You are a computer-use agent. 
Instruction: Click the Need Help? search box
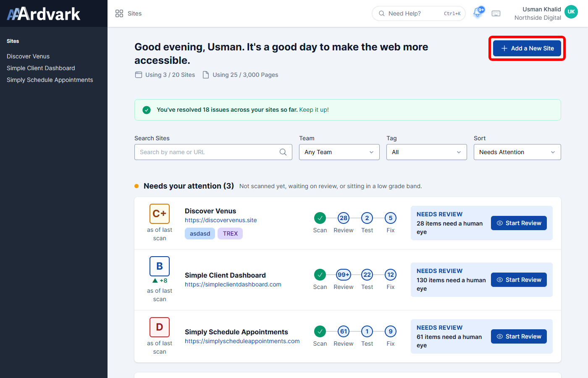click(x=419, y=13)
